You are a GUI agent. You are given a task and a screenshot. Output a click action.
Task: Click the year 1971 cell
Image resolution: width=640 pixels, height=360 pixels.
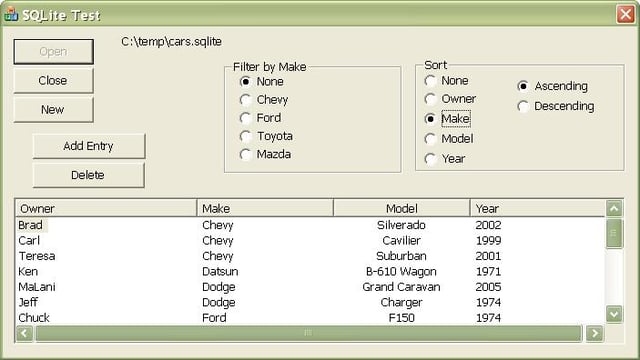pyautogui.click(x=488, y=271)
